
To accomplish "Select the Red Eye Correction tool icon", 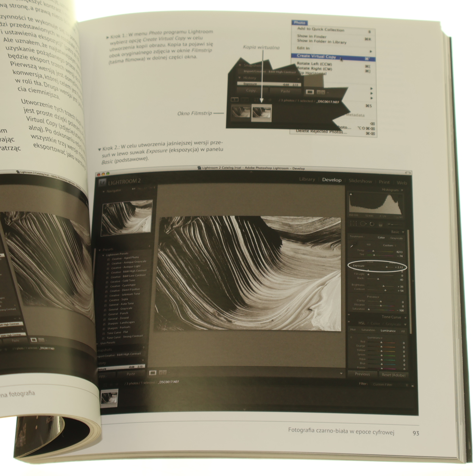I will 372,224.
